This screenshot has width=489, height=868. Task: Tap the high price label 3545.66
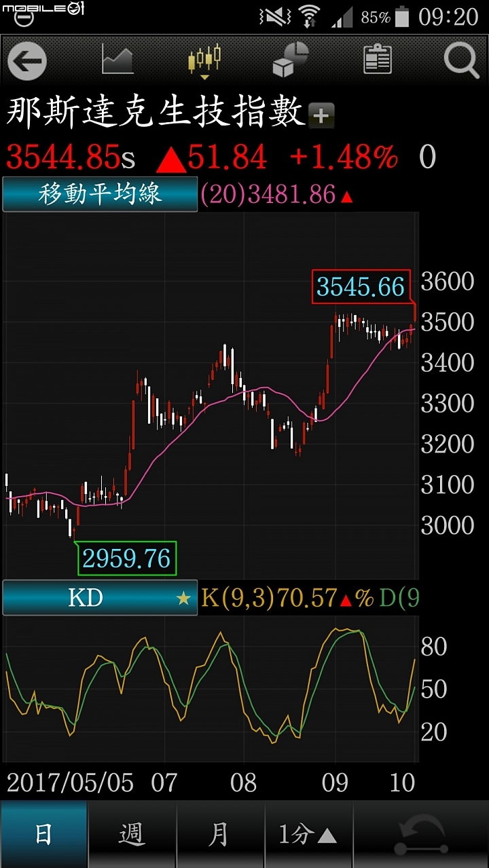pos(361,287)
